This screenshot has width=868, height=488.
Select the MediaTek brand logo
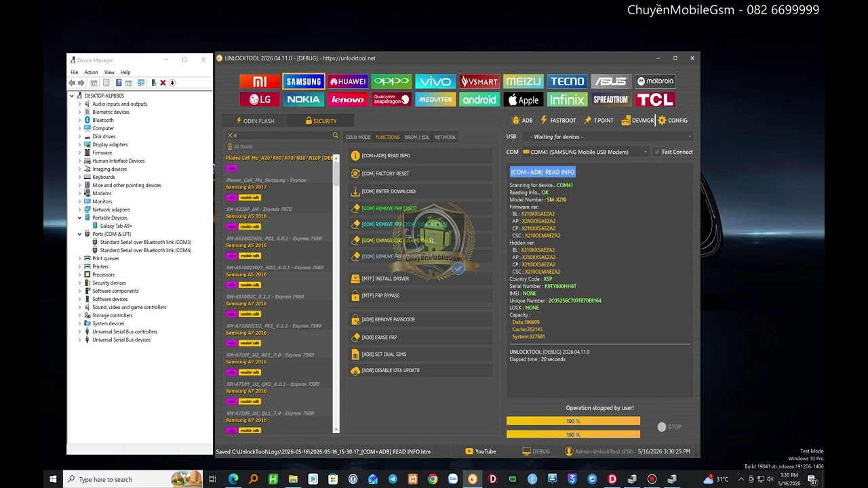[x=435, y=100]
